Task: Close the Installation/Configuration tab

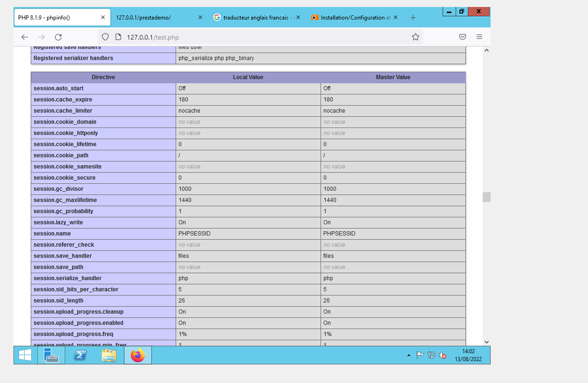Action: point(396,17)
